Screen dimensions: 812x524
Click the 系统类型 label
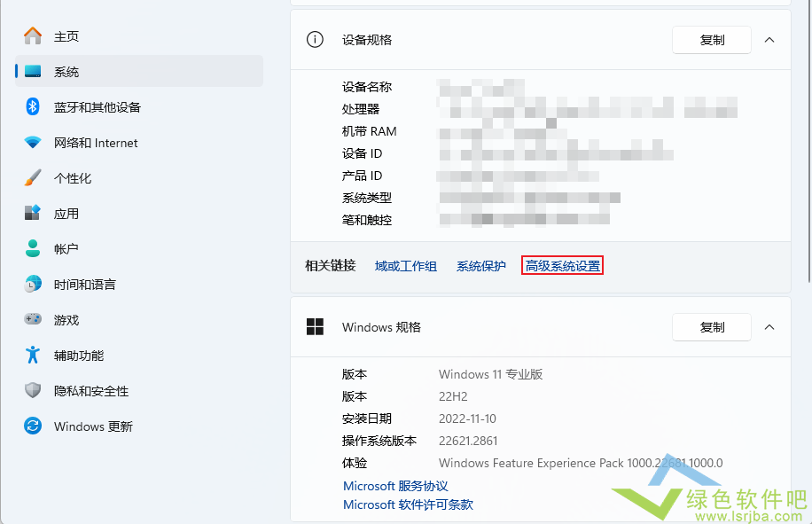367,198
